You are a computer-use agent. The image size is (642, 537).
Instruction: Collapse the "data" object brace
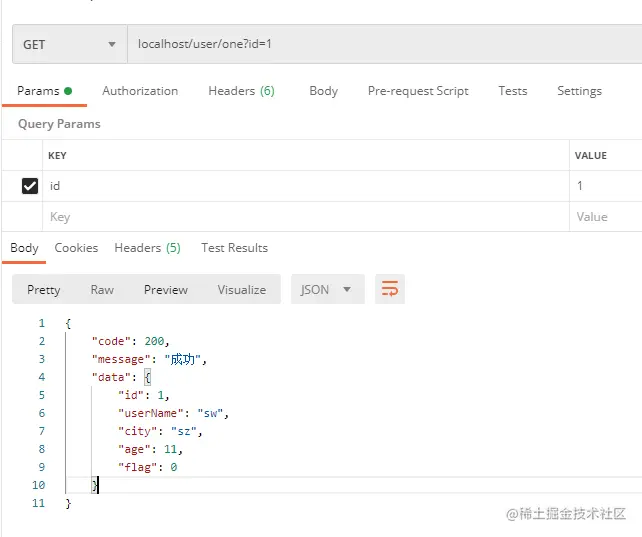tap(147, 377)
